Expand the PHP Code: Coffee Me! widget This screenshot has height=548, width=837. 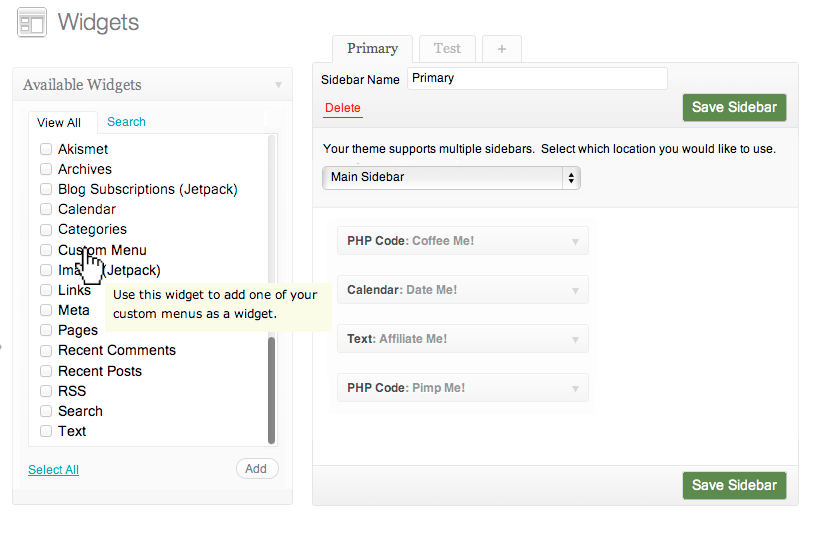pyautogui.click(x=575, y=241)
